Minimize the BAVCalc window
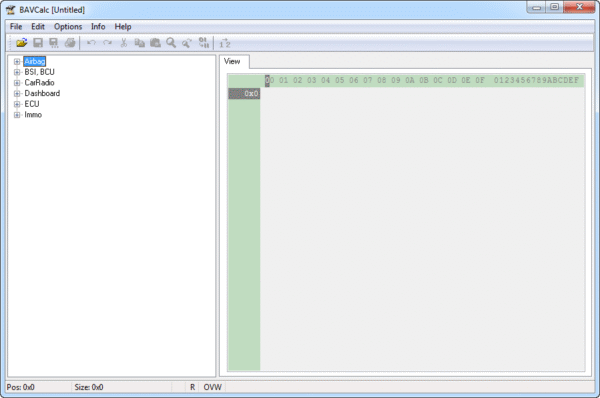This screenshot has height=398, width=600. pyautogui.click(x=536, y=7)
